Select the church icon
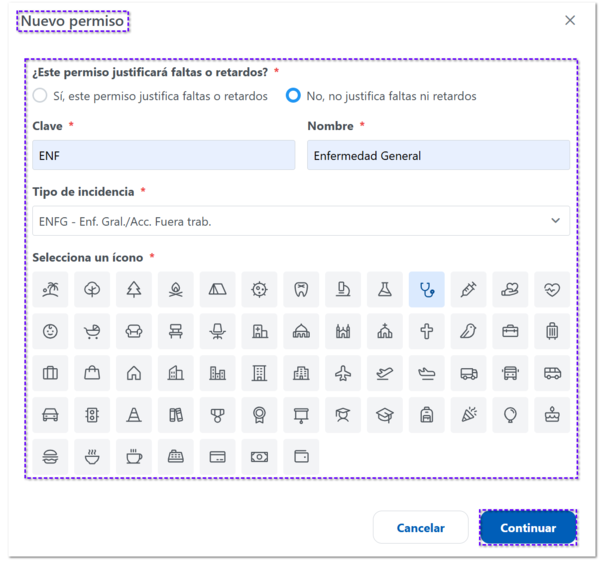600x561 pixels. point(385,331)
